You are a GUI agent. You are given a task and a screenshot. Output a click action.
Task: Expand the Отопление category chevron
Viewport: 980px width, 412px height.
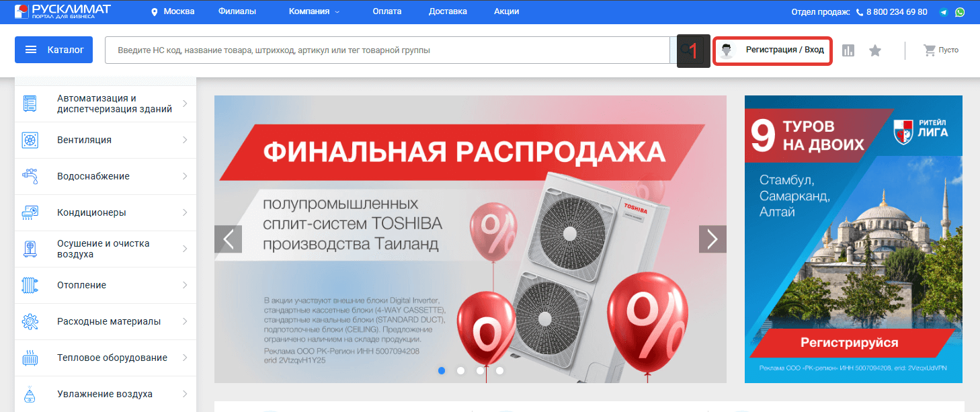pos(184,285)
